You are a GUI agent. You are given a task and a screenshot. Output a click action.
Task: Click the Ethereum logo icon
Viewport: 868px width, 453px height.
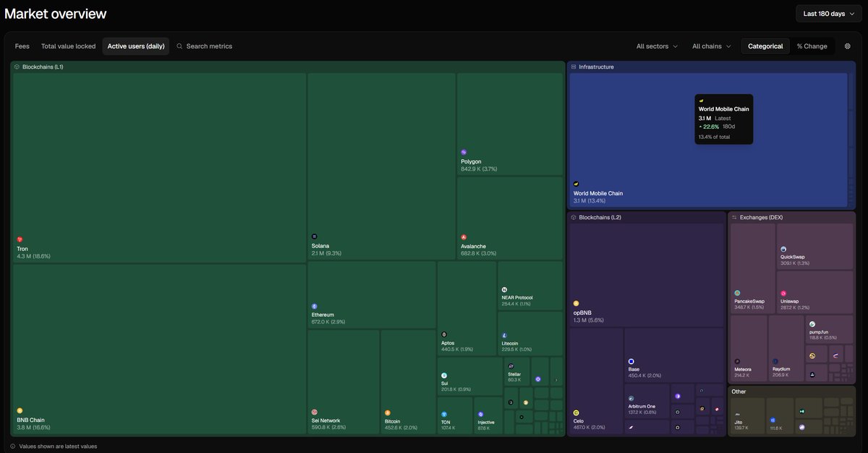315,306
